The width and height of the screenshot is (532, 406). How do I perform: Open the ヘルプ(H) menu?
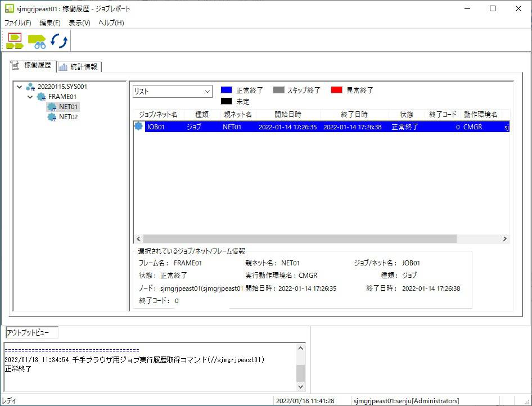111,22
